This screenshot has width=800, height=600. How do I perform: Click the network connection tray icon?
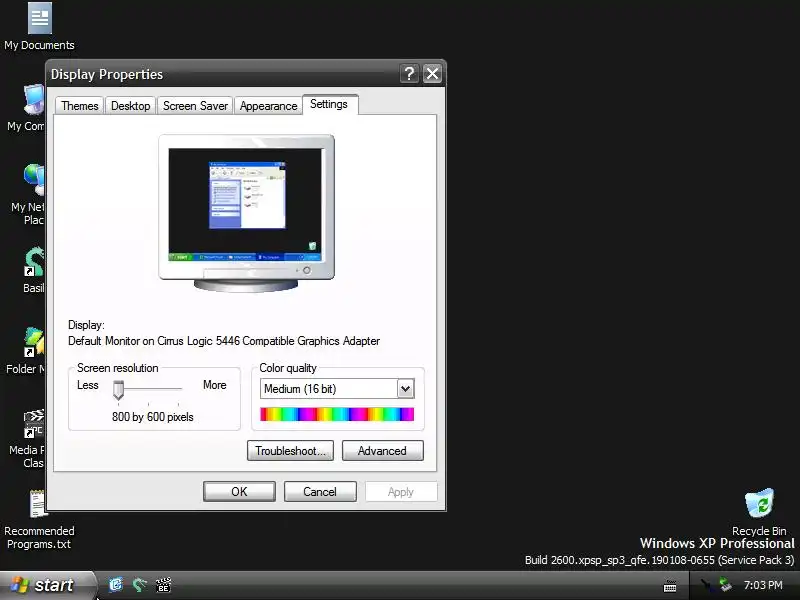(706, 585)
